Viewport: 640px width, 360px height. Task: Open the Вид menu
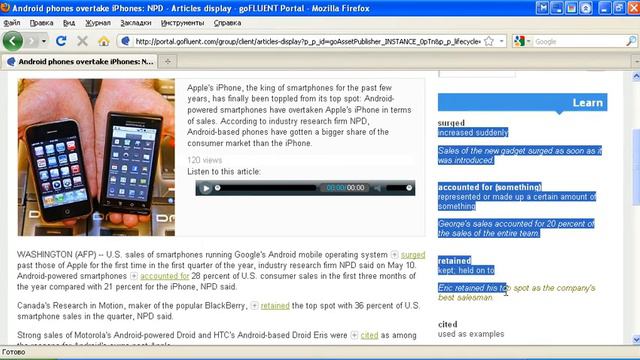pos(69,23)
